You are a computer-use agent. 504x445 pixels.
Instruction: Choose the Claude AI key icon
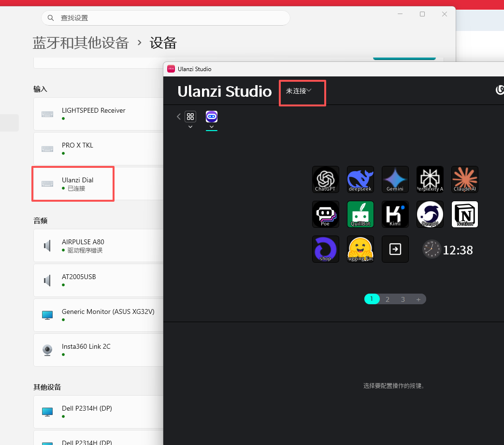coord(465,179)
